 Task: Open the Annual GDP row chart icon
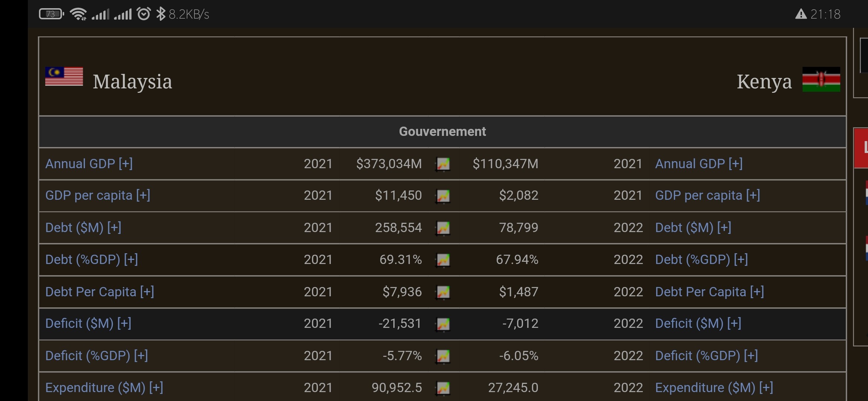(443, 164)
